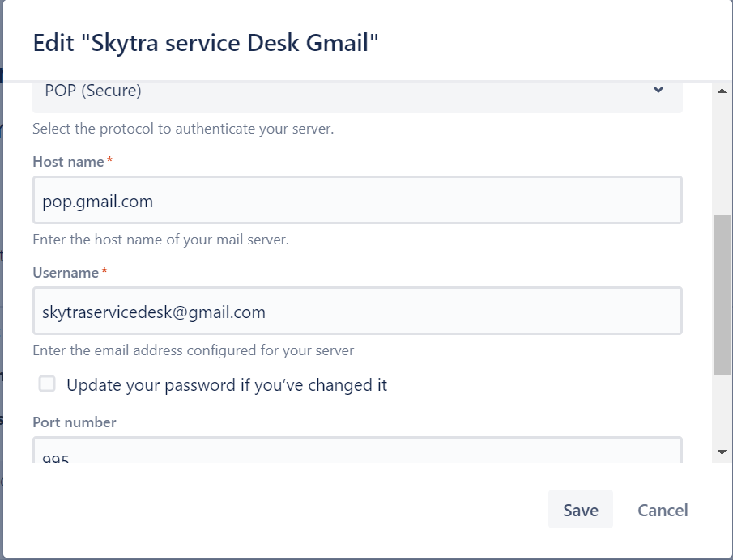Viewport: 733px width, 560px height.
Task: Click the Edit "Skytra service Desk Gmail" title
Action: 205,43
